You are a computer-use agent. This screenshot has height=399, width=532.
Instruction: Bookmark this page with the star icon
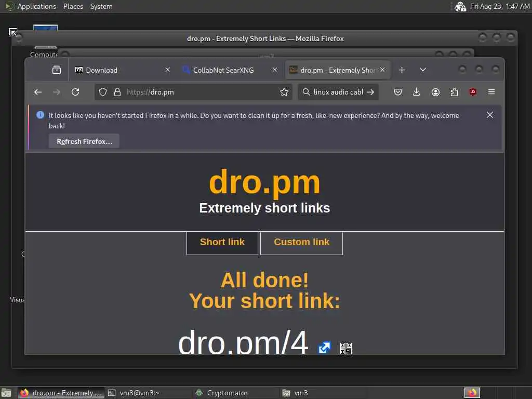(x=284, y=92)
